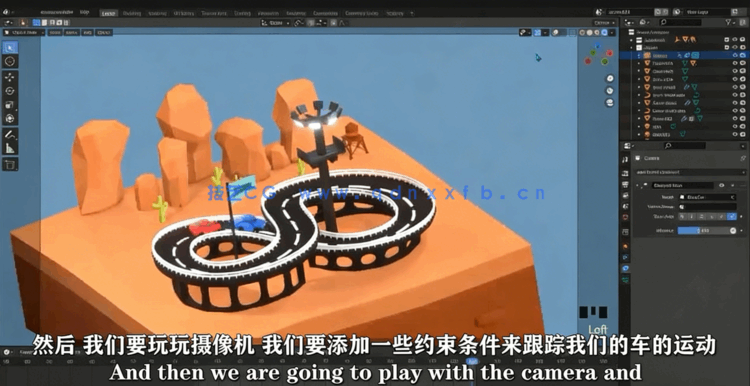Image resolution: width=750 pixels, height=386 pixels.
Task: Switch to Solid viewport shading
Action: click(589, 33)
